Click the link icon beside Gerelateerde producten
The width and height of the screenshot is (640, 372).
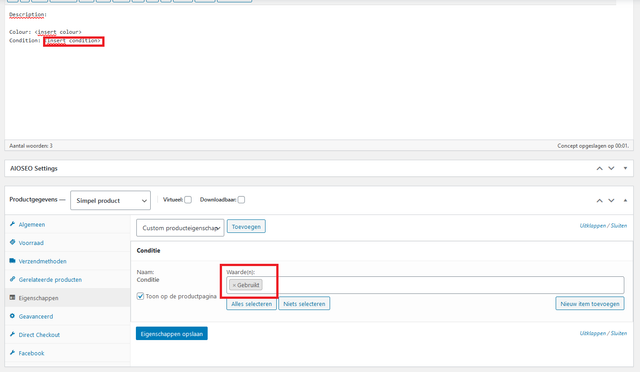[12, 279]
